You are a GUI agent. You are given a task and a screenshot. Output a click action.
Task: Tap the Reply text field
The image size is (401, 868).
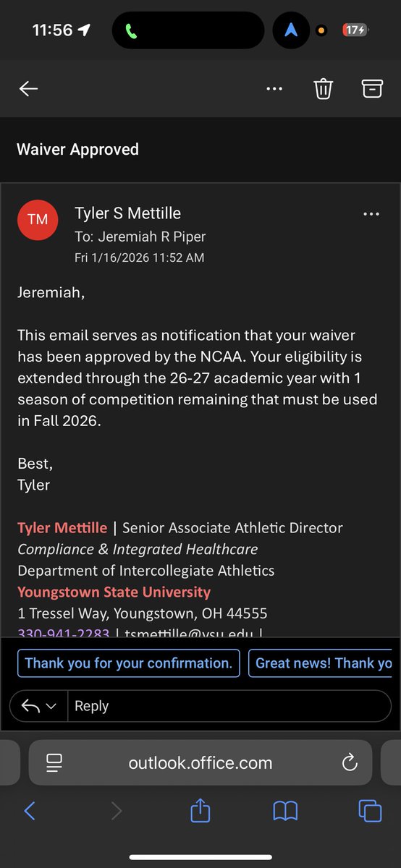pos(229,706)
